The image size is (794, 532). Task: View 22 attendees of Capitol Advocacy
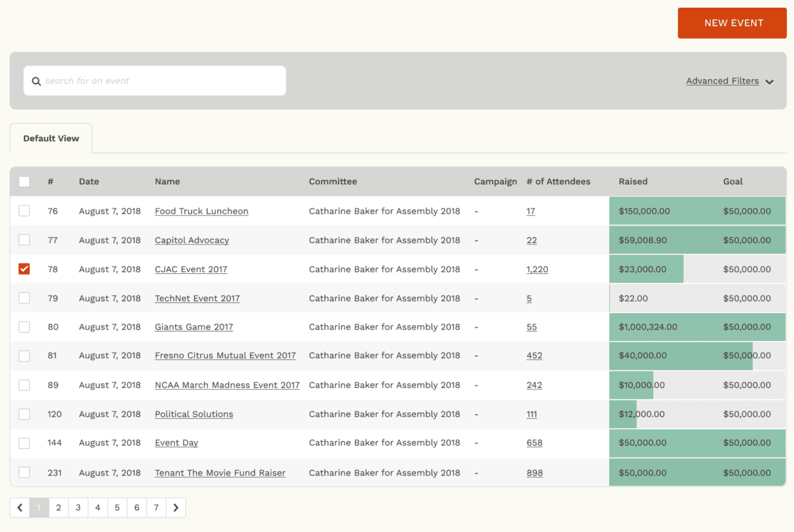pos(532,240)
